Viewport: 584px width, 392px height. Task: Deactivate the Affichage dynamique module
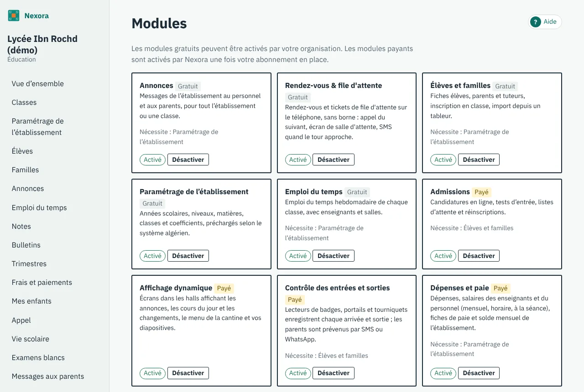[x=188, y=373]
